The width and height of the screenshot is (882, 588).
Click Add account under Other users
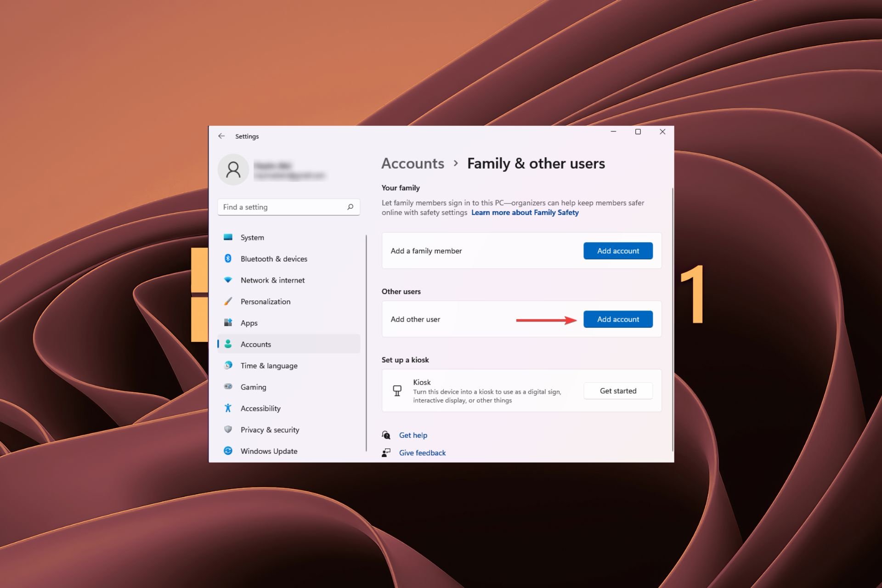click(x=617, y=319)
